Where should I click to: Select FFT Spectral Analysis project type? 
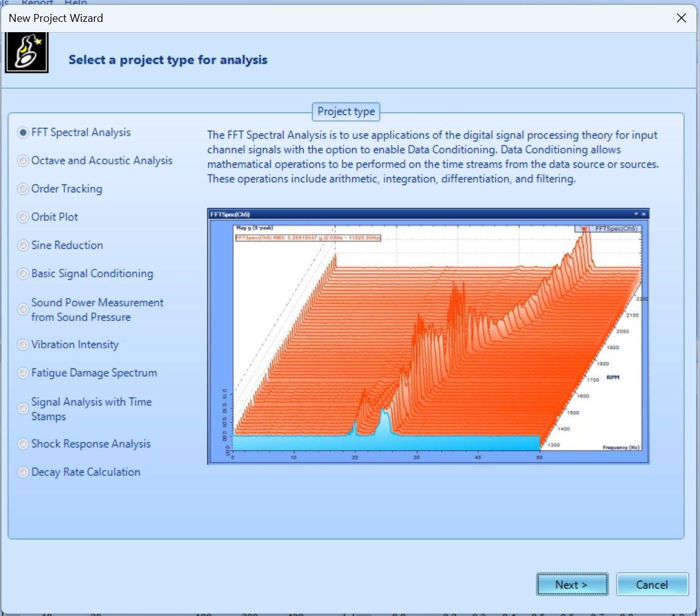point(24,132)
